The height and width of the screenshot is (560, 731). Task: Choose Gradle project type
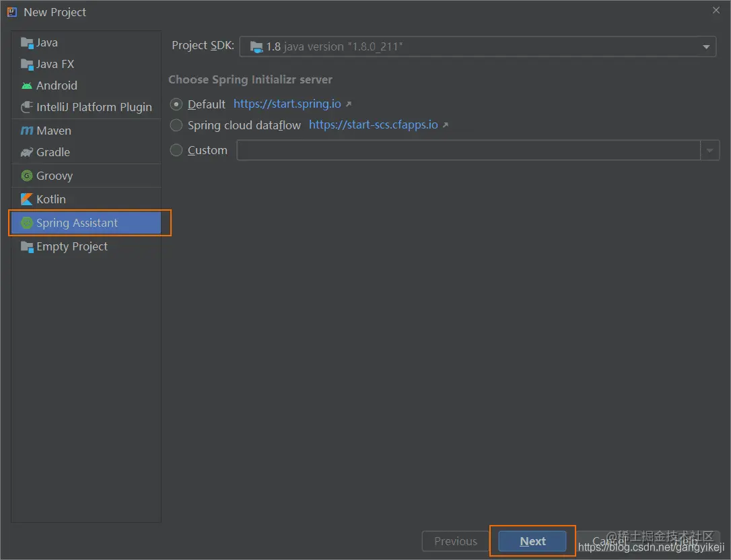pyautogui.click(x=86, y=153)
